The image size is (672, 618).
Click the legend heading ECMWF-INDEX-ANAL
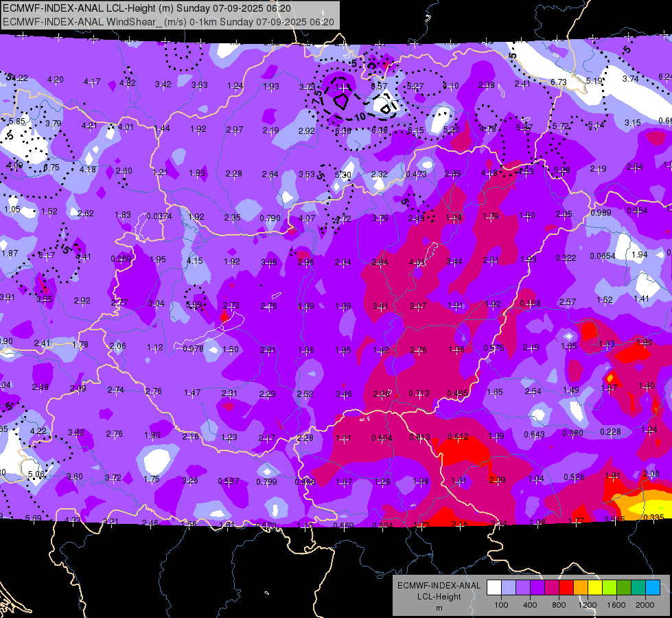click(439, 586)
